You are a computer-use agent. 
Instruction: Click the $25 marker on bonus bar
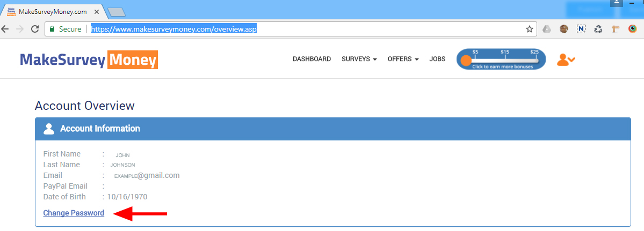534,52
